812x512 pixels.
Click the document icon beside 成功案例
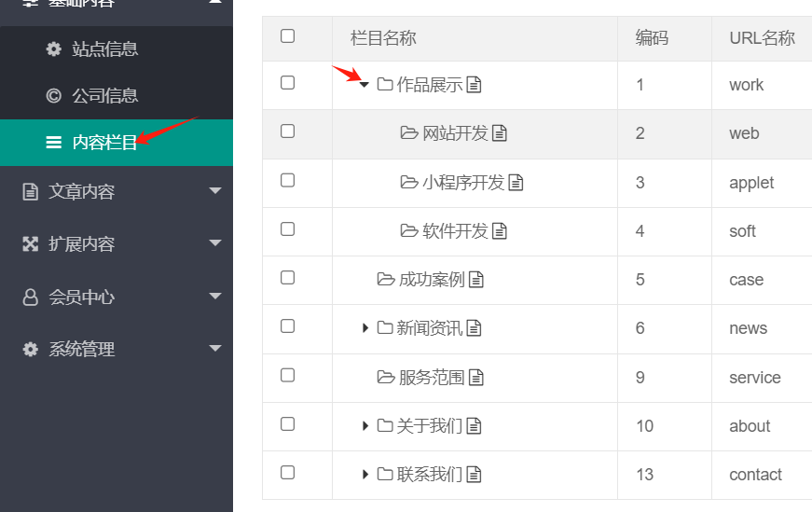tap(475, 280)
